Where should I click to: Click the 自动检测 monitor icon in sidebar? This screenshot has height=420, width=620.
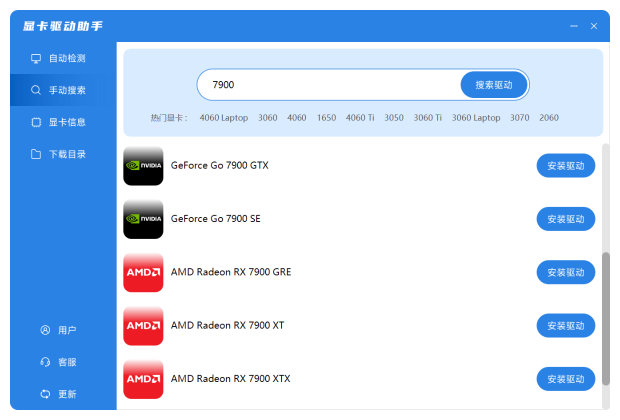37,59
